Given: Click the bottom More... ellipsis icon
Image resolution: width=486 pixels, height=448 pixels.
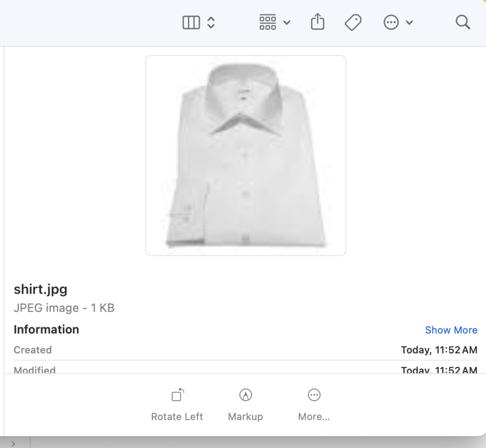Looking at the screenshot, I should tap(314, 395).
